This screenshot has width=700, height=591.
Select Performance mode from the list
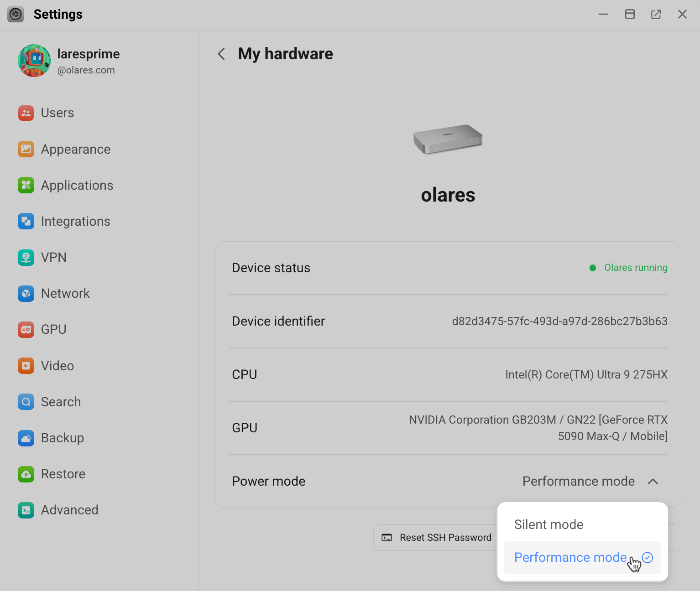click(x=569, y=557)
